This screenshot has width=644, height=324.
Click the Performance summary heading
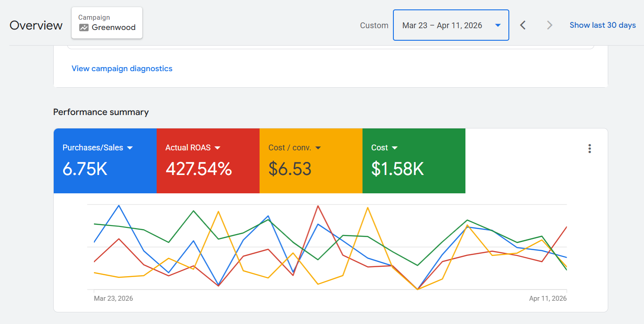tap(101, 112)
